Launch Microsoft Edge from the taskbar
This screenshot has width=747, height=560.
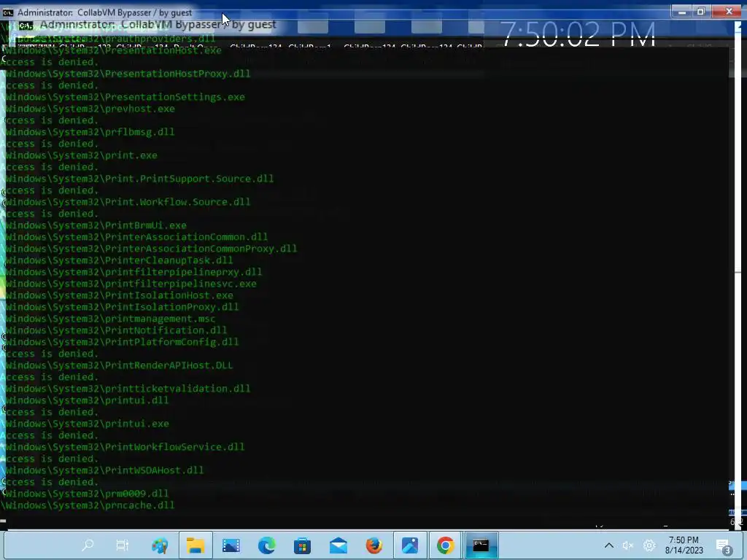tap(267, 545)
